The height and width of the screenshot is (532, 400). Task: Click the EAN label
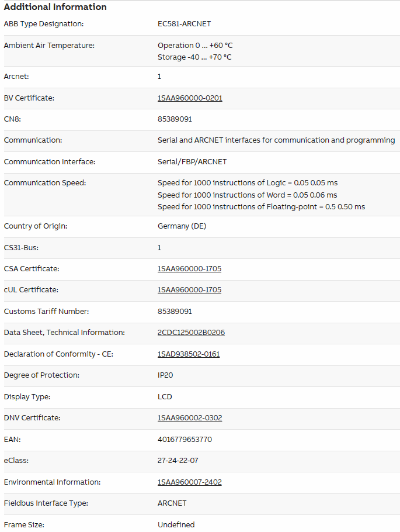pos(12,440)
